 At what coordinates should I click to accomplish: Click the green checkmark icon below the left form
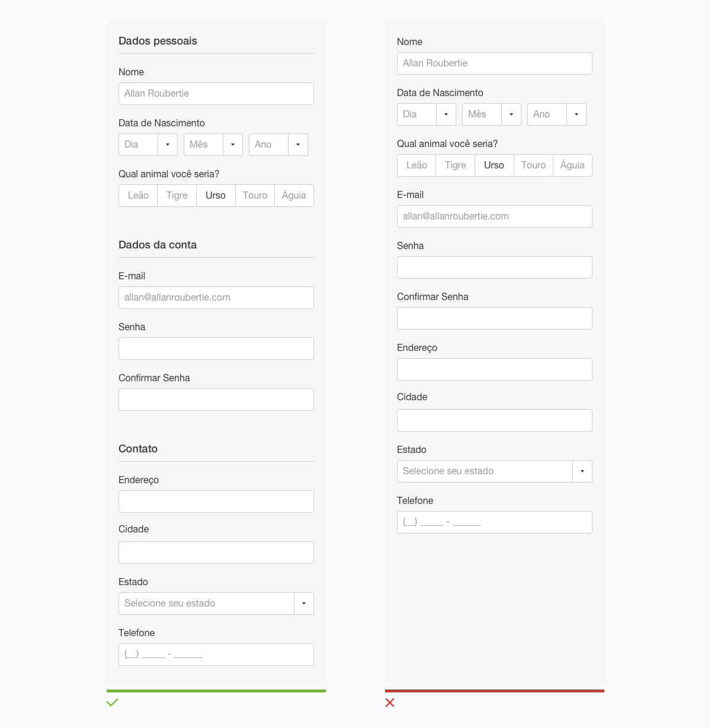pos(113,703)
